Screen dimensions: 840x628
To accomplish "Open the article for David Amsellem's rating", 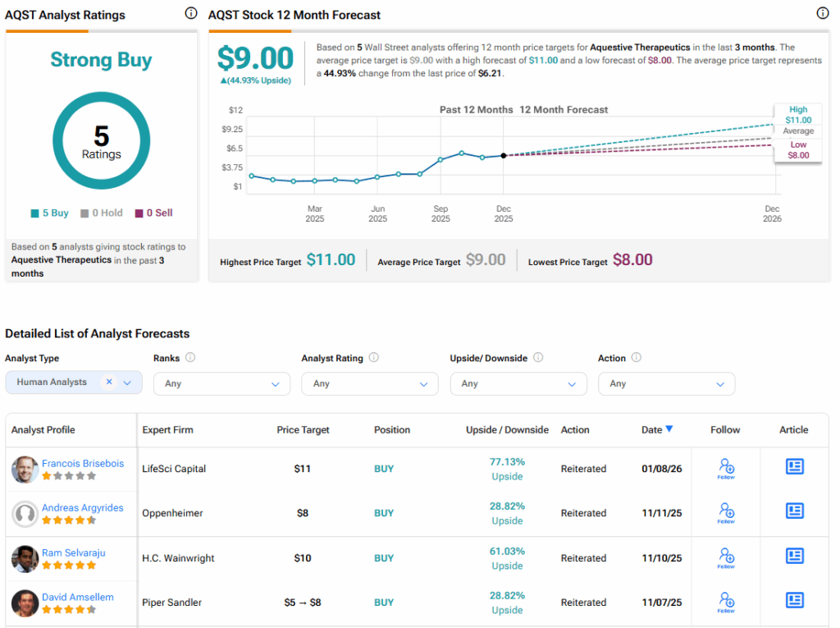I will [794, 601].
